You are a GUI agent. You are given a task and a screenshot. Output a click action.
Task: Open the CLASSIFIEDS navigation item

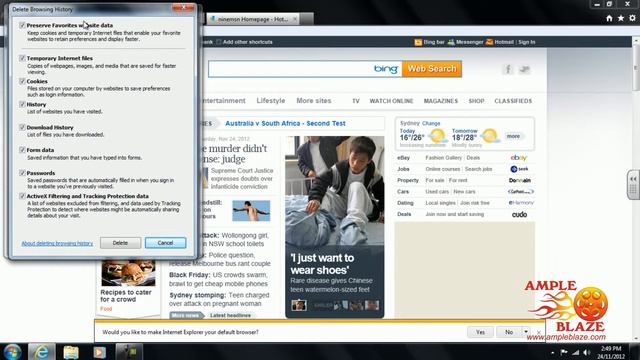(513, 101)
